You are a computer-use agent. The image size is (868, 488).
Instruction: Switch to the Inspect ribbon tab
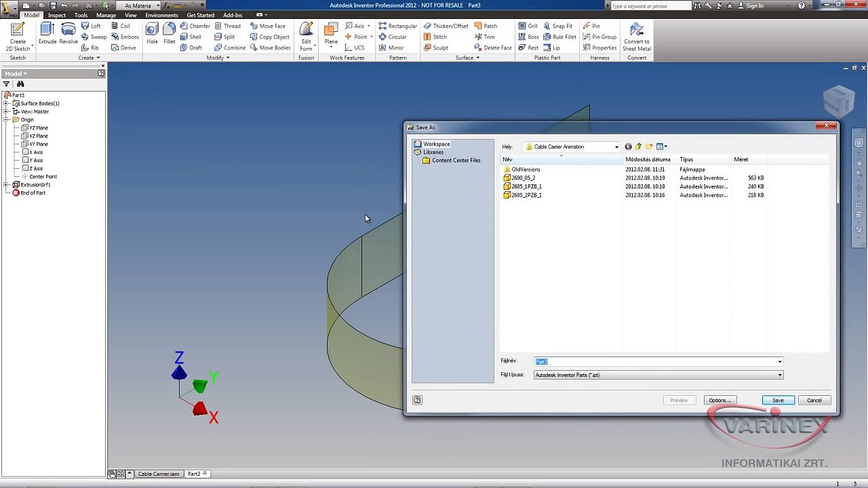click(57, 15)
